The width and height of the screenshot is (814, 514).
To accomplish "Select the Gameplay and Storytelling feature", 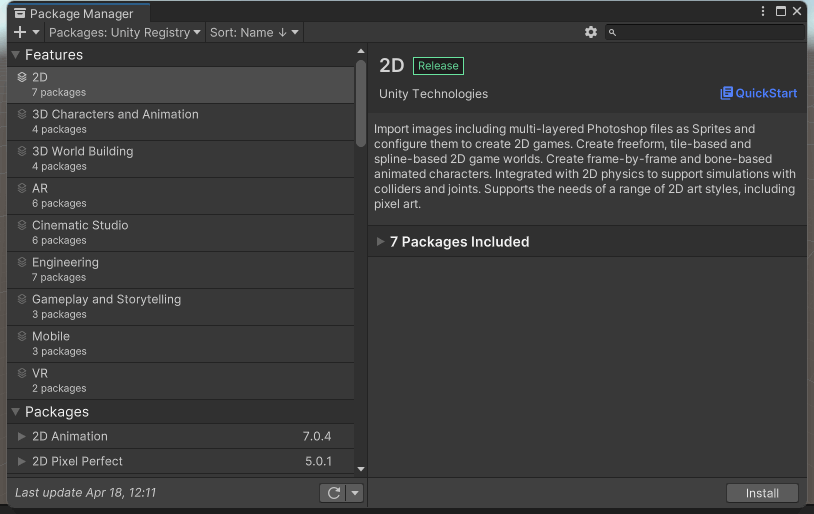I will pos(181,306).
